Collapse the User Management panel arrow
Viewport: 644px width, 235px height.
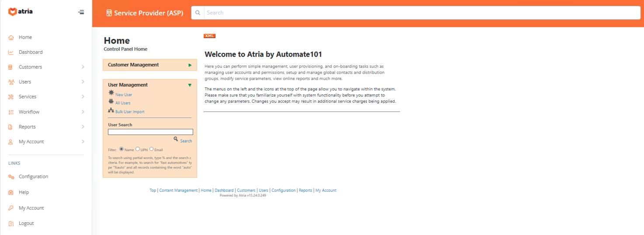[x=190, y=85]
